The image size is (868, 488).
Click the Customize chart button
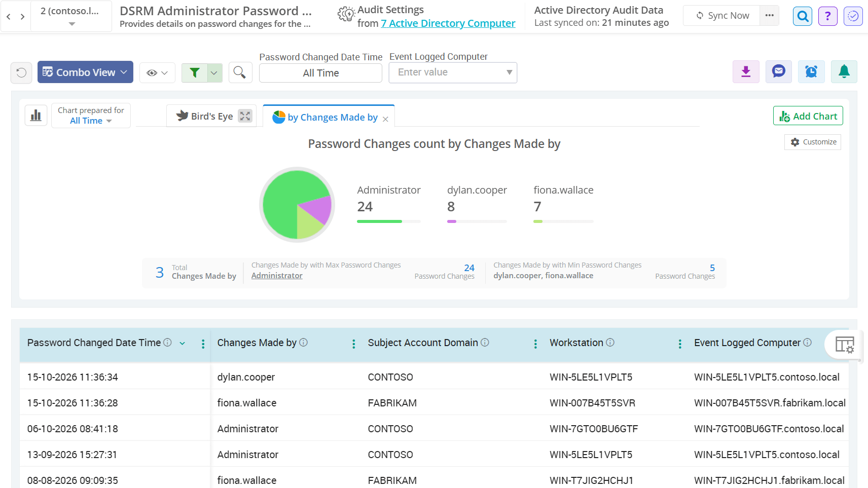click(813, 142)
